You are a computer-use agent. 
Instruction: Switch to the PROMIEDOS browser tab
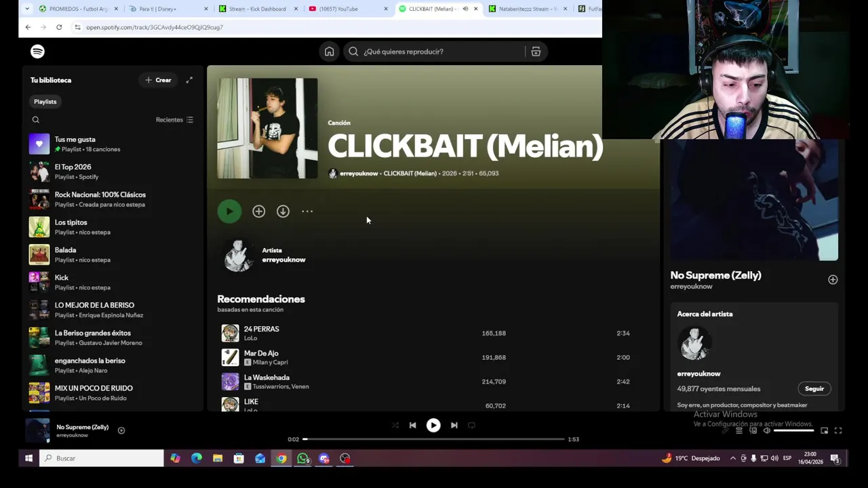(x=78, y=9)
